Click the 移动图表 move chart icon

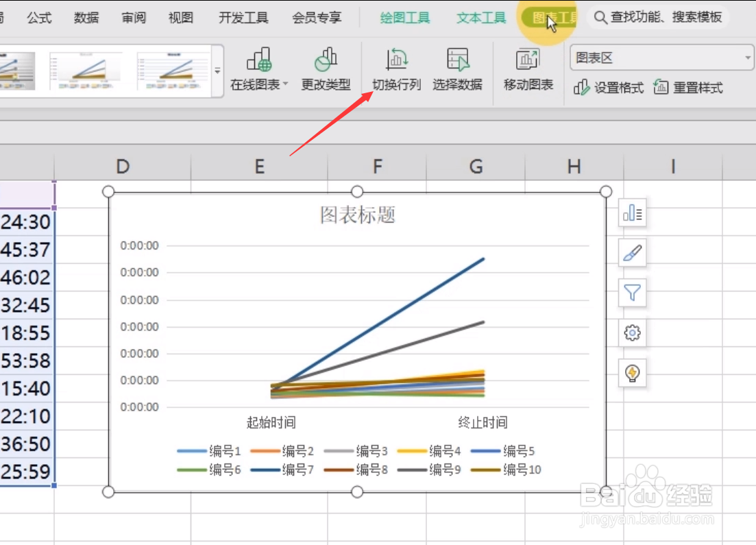(x=528, y=60)
